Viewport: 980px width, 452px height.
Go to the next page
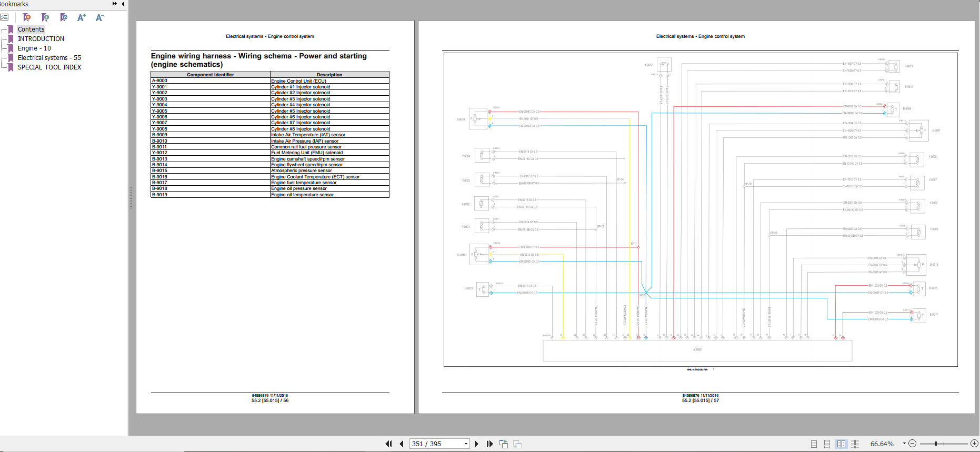476,444
